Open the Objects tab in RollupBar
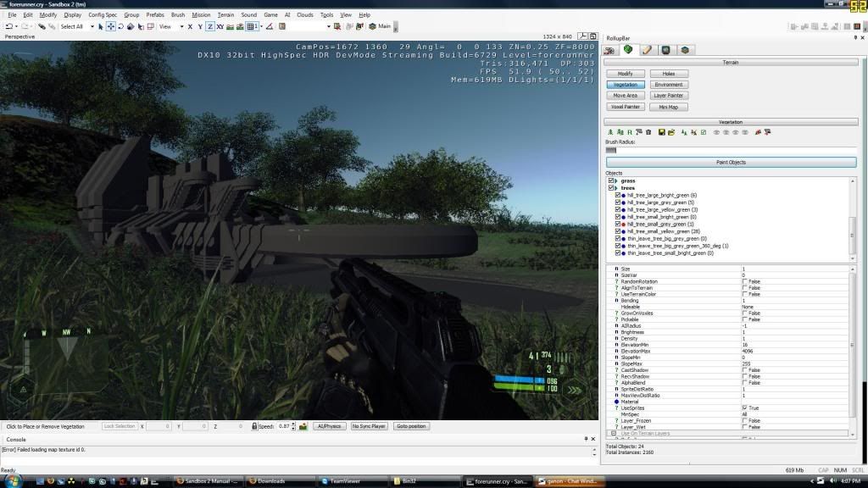868x488 pixels. (x=609, y=50)
